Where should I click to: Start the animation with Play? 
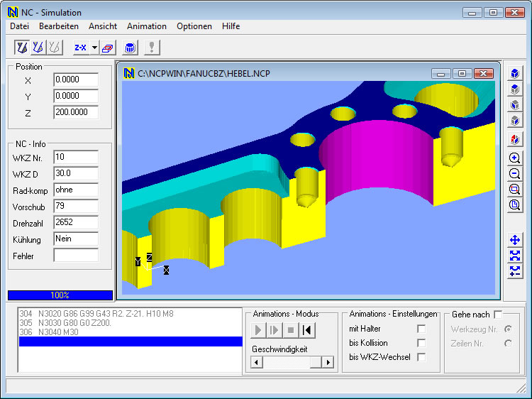coord(258,330)
